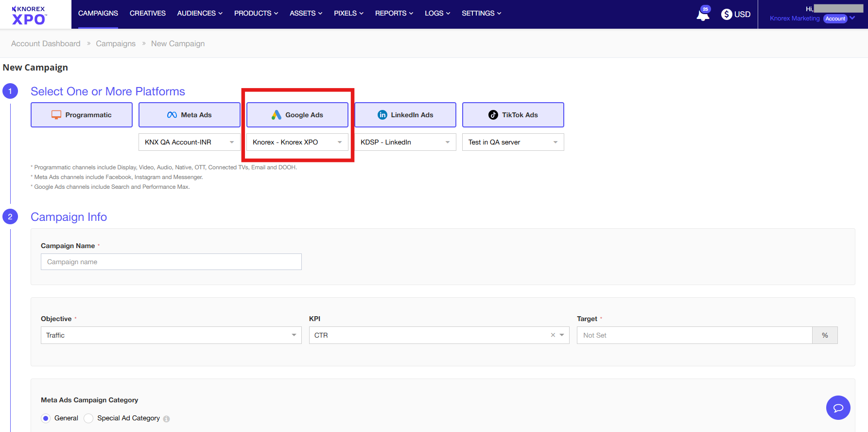Open the SETTINGS menu
This screenshot has height=432, width=868.
point(481,13)
